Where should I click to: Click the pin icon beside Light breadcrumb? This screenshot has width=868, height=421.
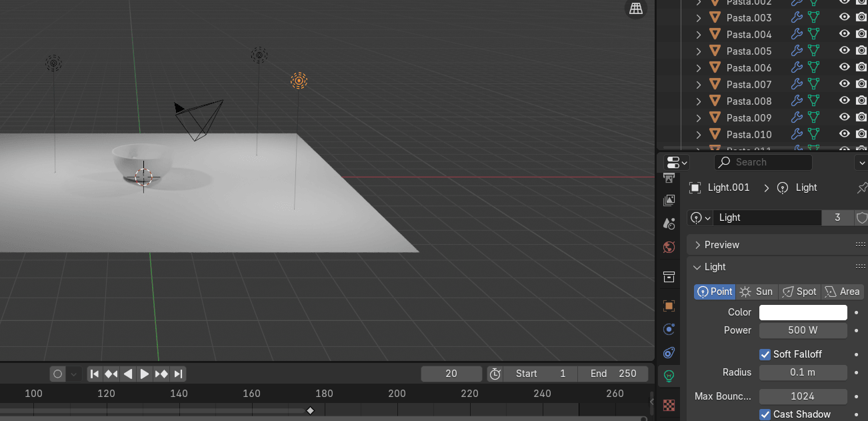pos(861,188)
